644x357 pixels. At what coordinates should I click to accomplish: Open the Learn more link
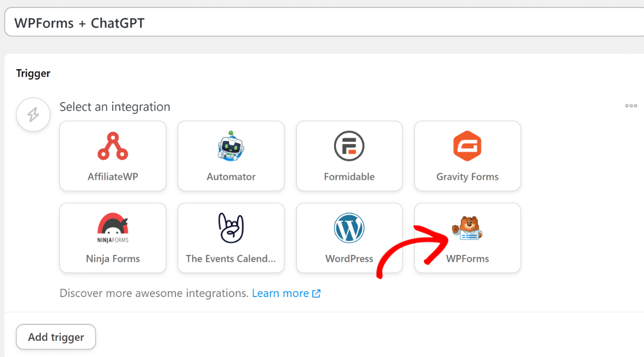(x=286, y=294)
